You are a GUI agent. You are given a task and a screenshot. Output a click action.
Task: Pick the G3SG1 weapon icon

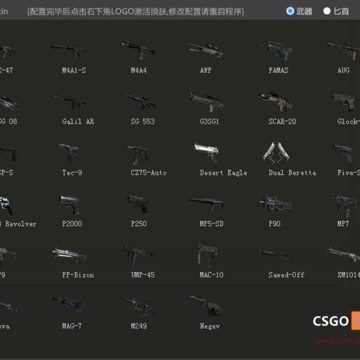tap(206, 102)
